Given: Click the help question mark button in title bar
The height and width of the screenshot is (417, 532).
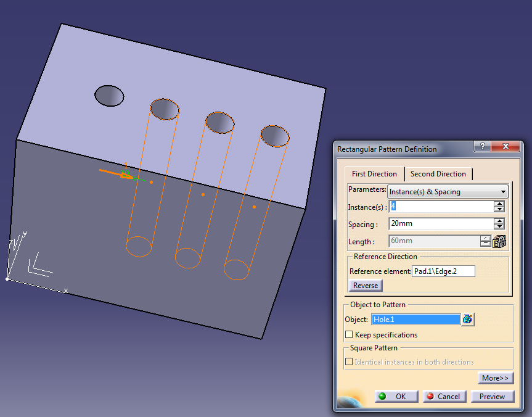Looking at the screenshot, I should coord(481,147).
